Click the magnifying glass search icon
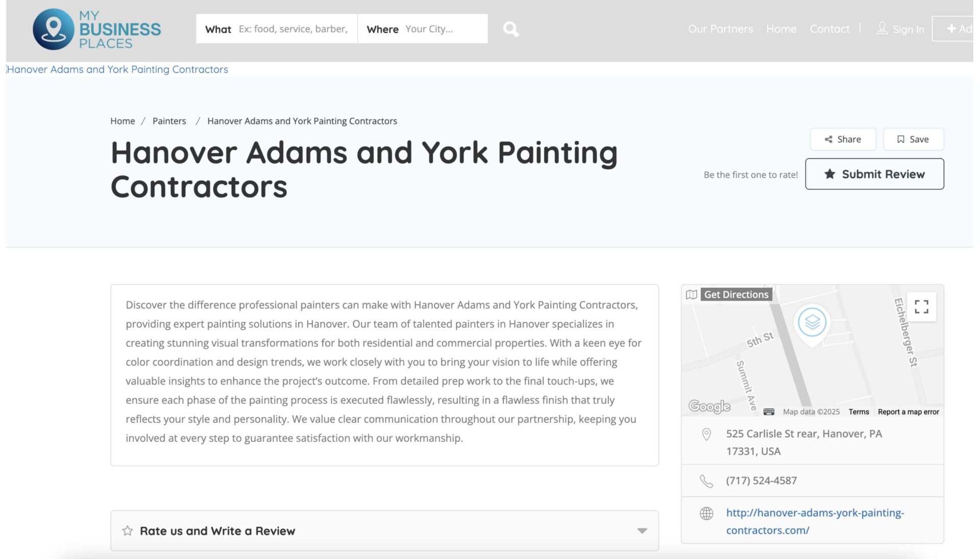This screenshot has height=559, width=980. click(510, 29)
